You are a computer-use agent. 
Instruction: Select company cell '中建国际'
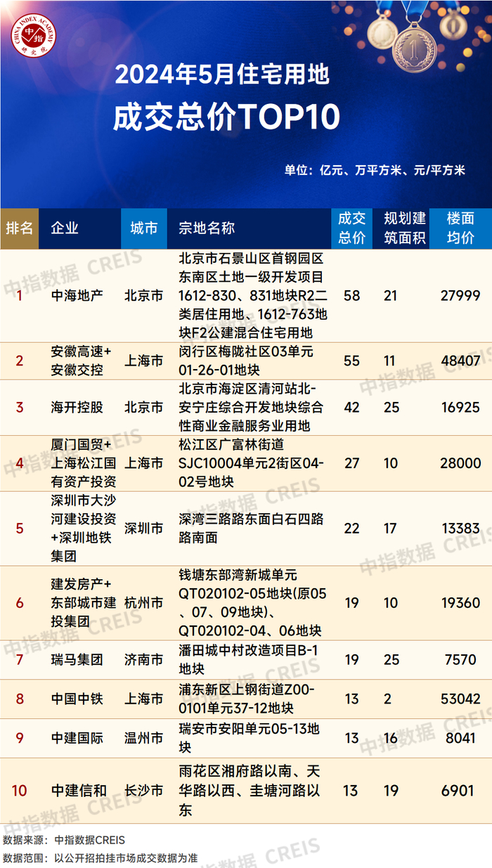[77, 739]
